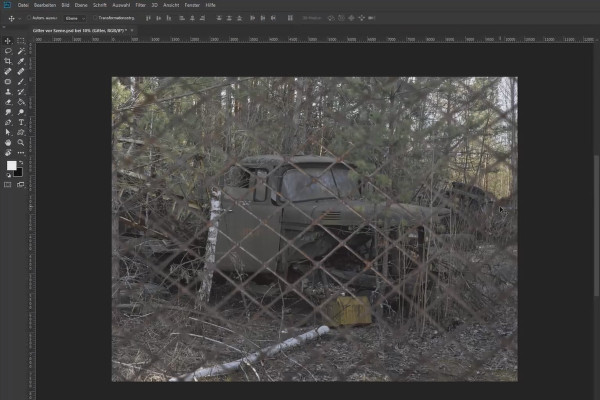Open the Bild menu
Screen dimensions: 600x400
[65, 5]
